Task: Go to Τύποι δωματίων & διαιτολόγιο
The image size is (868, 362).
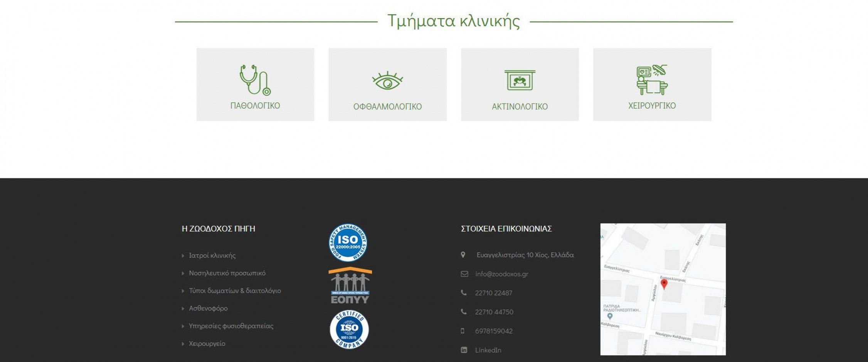Action: (235, 291)
